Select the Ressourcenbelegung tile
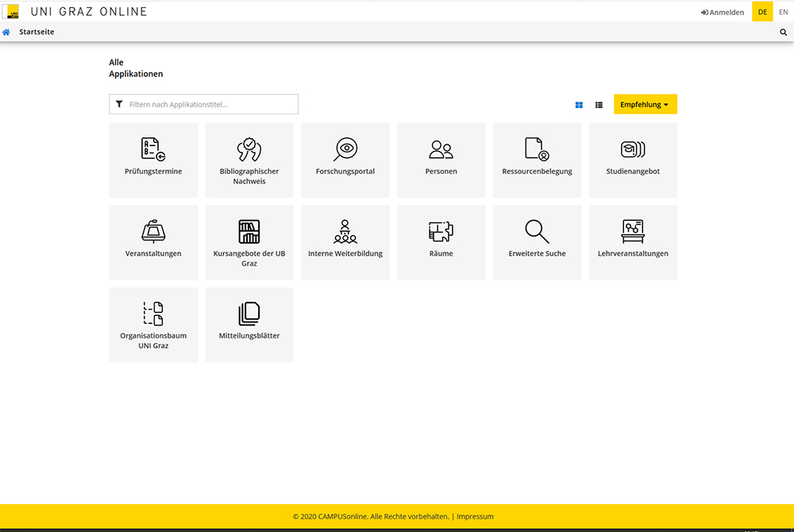Viewport: 794px width, 532px height. [537, 160]
